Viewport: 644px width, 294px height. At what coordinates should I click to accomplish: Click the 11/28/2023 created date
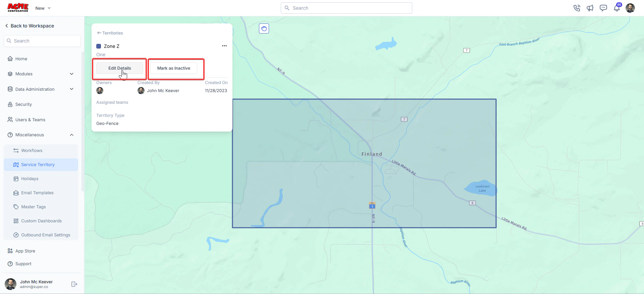pos(216,90)
